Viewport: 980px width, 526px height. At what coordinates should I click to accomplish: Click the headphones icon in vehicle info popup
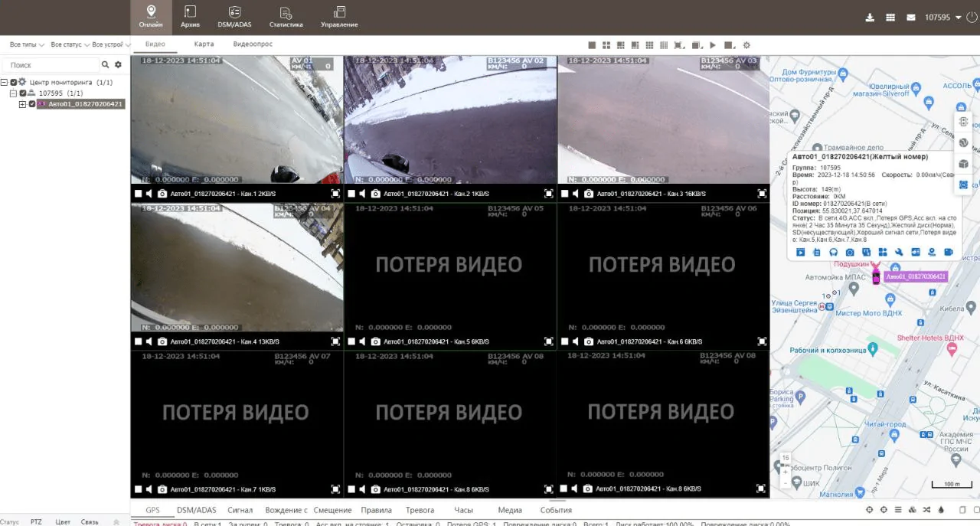tap(833, 252)
